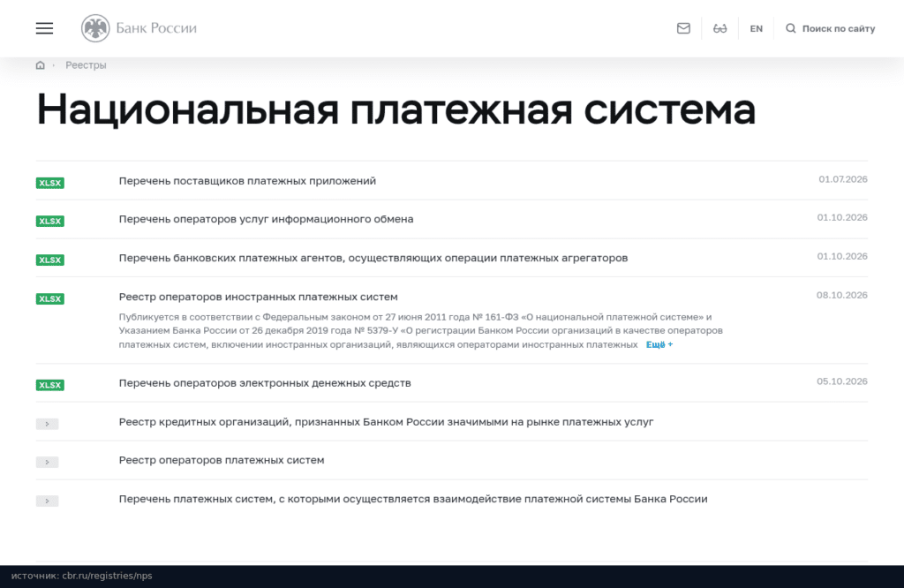Click the date 01.07.2026
Screen dimensions: 904x588
coord(843,179)
